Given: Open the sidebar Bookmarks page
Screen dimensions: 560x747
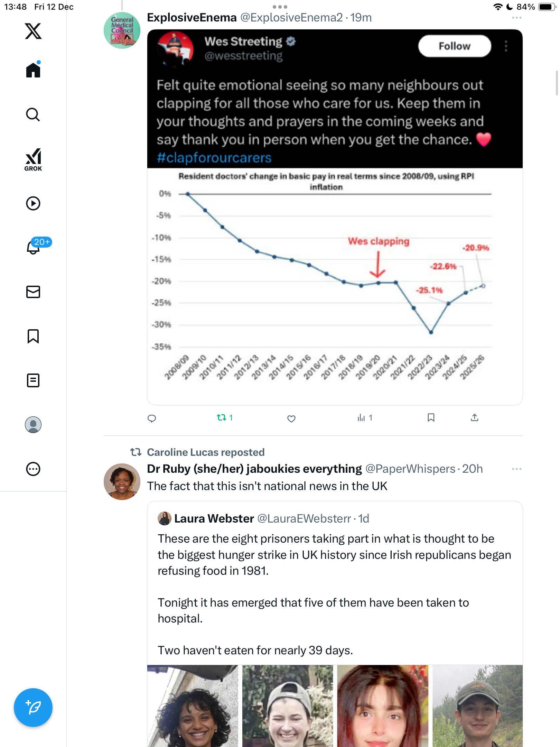Looking at the screenshot, I should [x=33, y=336].
